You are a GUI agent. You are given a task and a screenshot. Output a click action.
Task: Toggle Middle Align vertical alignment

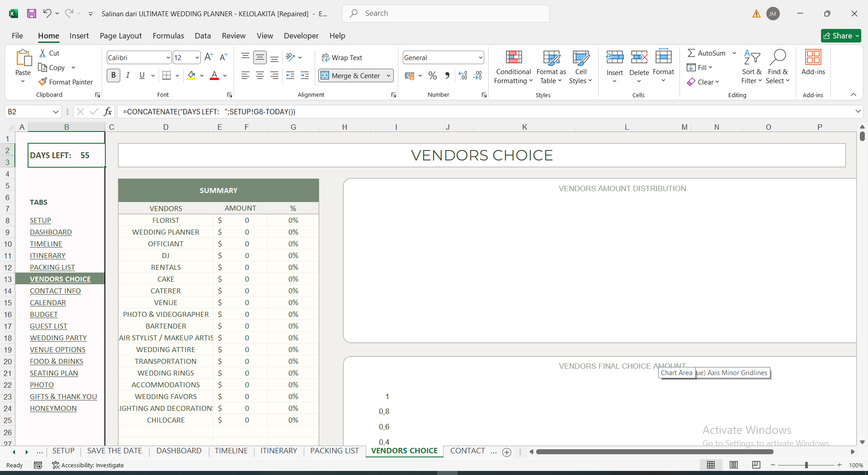(260, 57)
